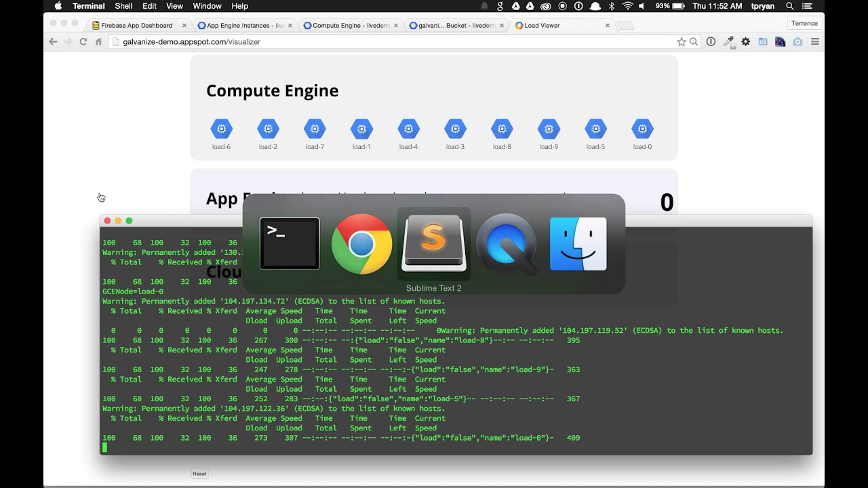868x488 pixels.
Task: Click the Reset button
Action: [199, 474]
